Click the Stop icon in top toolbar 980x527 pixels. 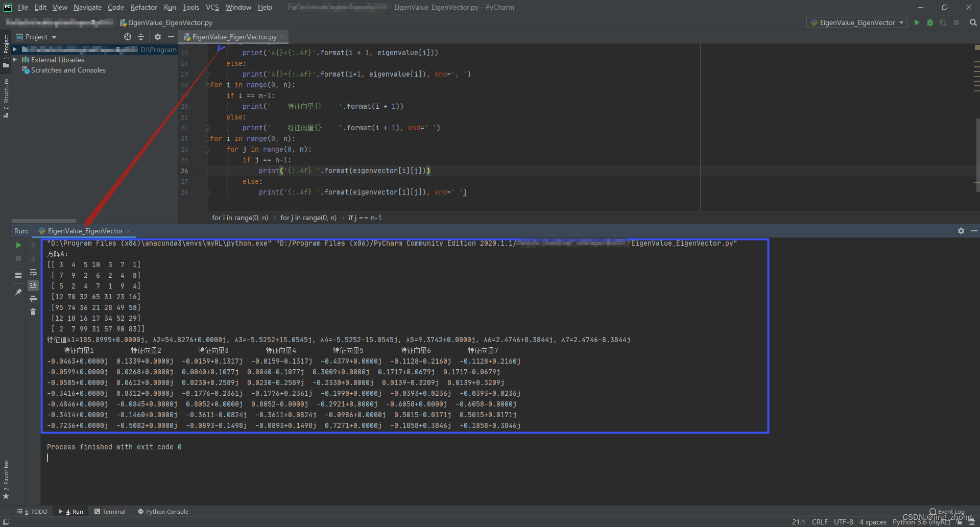(x=957, y=22)
